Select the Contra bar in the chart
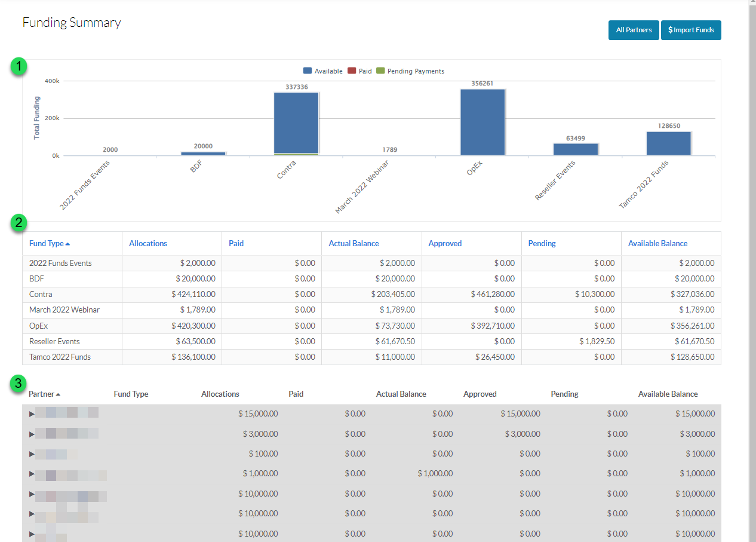This screenshot has width=756, height=542. (x=296, y=123)
